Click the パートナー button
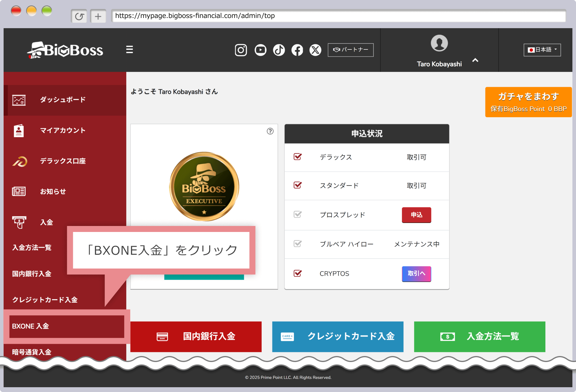 [x=350, y=50]
